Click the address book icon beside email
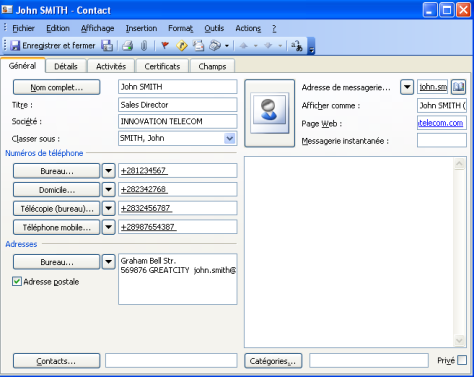This screenshot has width=474, height=377. pos(458,87)
